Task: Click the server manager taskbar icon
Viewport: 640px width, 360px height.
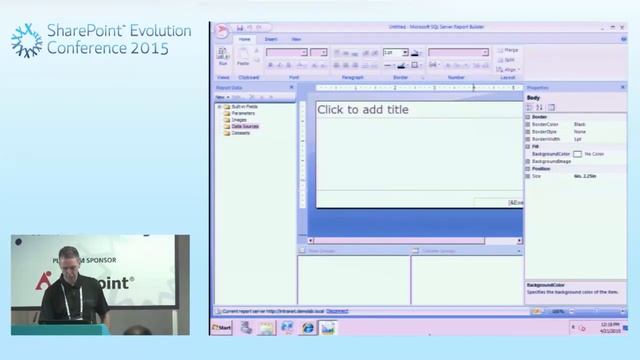Action: (x=246, y=327)
